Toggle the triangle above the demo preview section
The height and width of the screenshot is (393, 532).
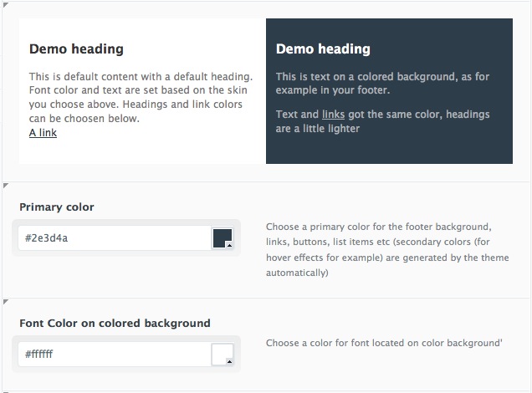pyautogui.click(x=5, y=4)
